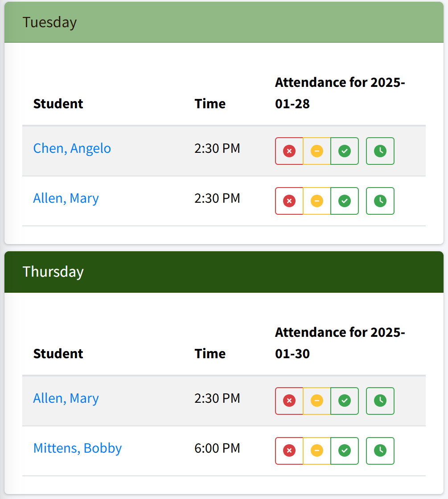Screen dimensions: 448x499
Task: Click clock icon for Thursday's Allen, Mary
Action: [380, 401]
